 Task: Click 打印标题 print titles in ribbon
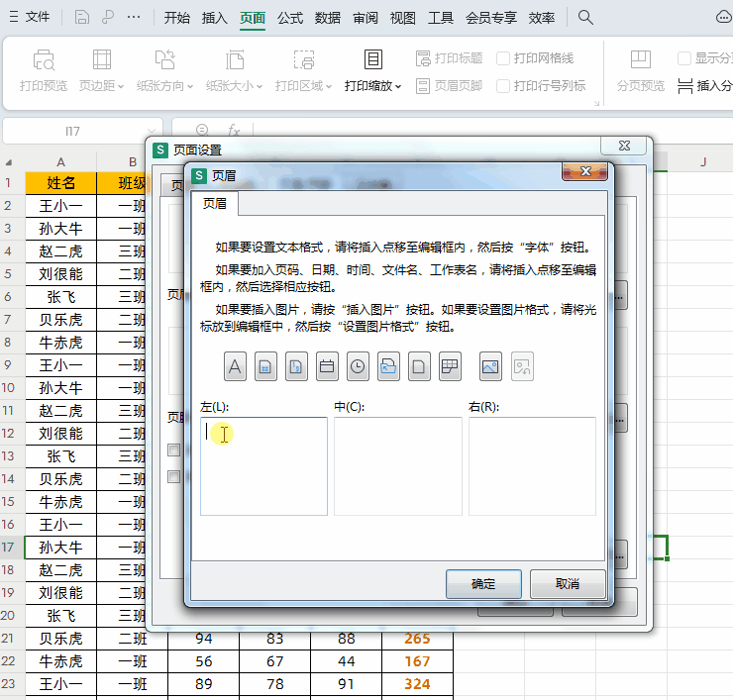450,58
